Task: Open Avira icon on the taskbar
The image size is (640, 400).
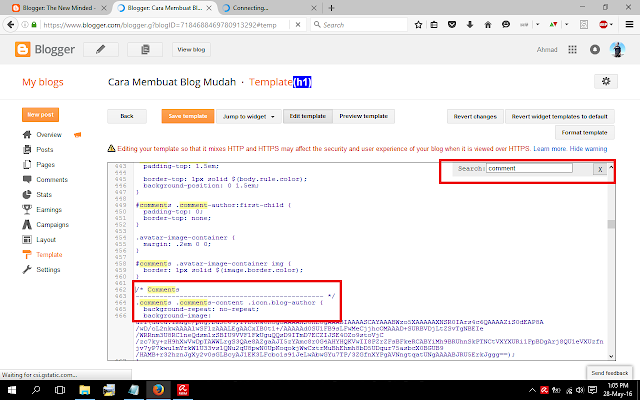Action: [x=182, y=390]
